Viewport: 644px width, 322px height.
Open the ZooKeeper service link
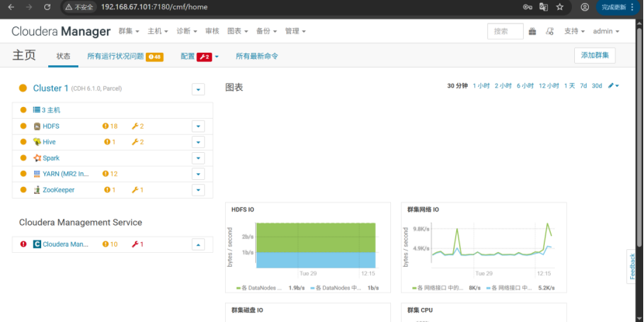point(59,190)
